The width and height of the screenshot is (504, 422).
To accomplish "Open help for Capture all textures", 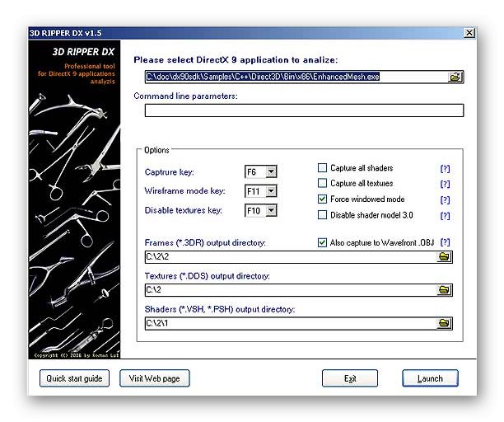I will (446, 184).
